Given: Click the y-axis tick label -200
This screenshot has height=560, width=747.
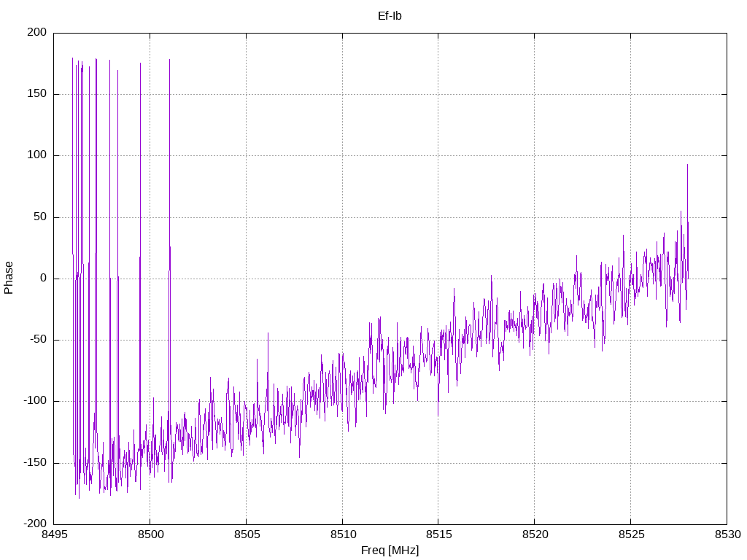Looking at the screenshot, I should [35, 524].
